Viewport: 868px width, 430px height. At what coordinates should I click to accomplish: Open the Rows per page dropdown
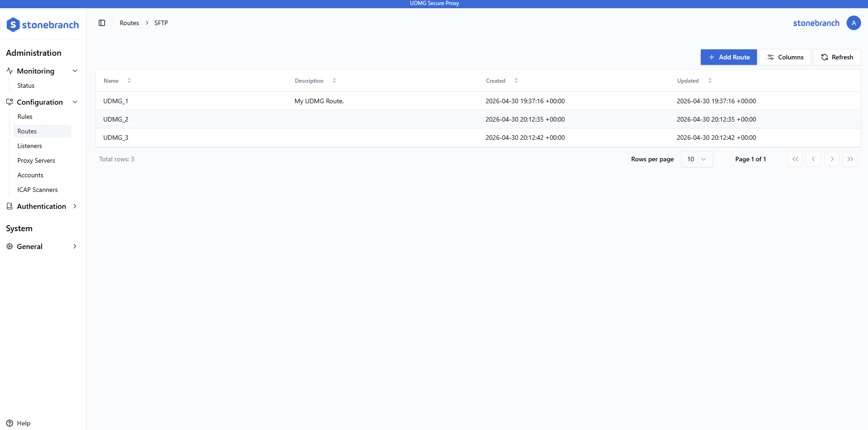coord(697,159)
